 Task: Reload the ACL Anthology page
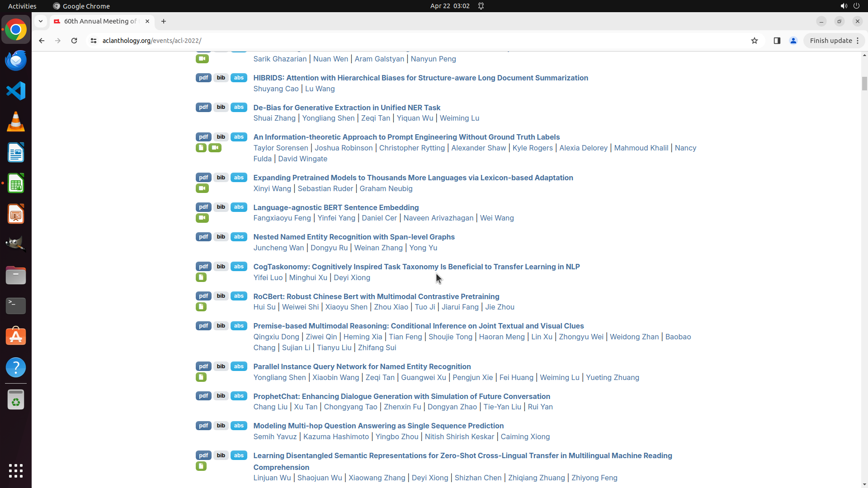(x=74, y=41)
